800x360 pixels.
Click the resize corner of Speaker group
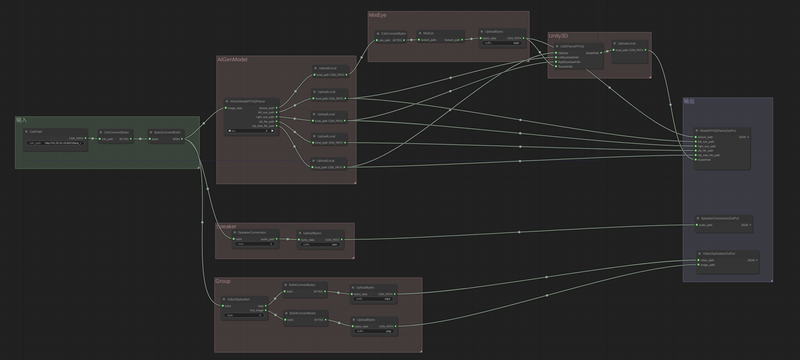click(x=353, y=257)
